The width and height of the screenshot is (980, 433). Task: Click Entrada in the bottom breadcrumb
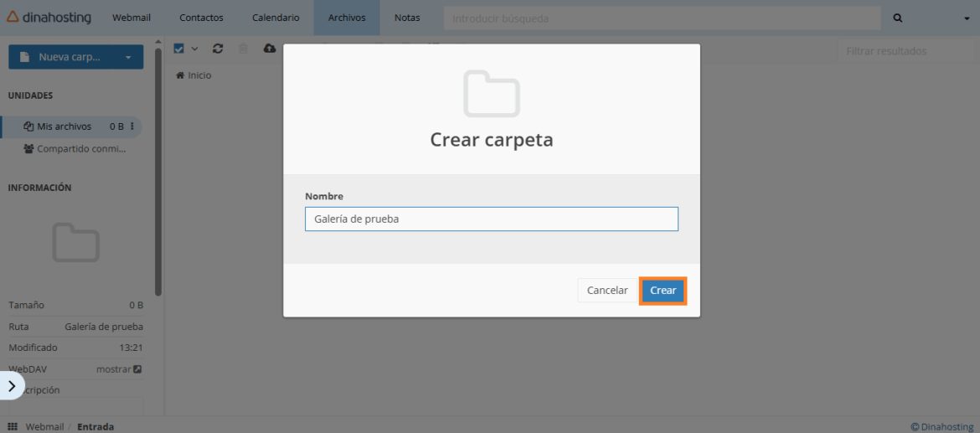click(95, 427)
